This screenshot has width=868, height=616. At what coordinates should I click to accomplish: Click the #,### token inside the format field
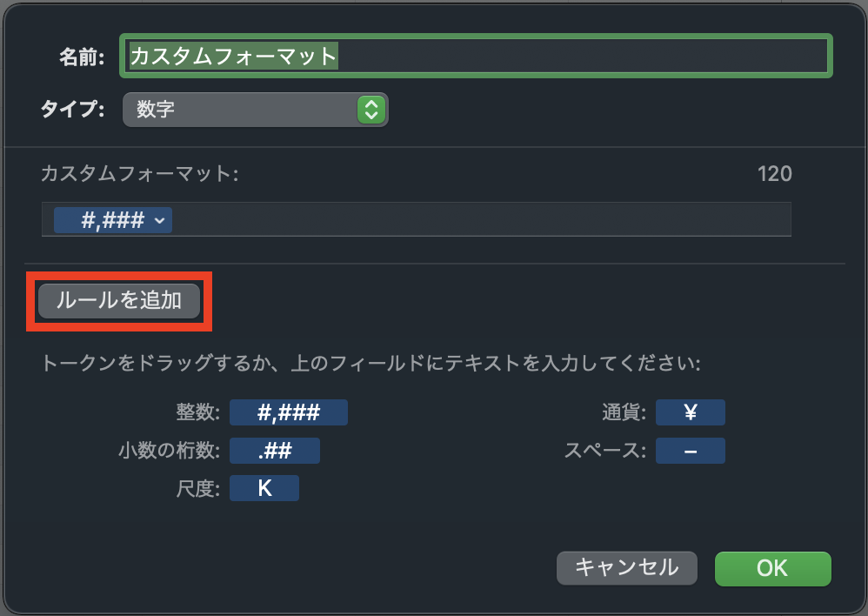104,221
